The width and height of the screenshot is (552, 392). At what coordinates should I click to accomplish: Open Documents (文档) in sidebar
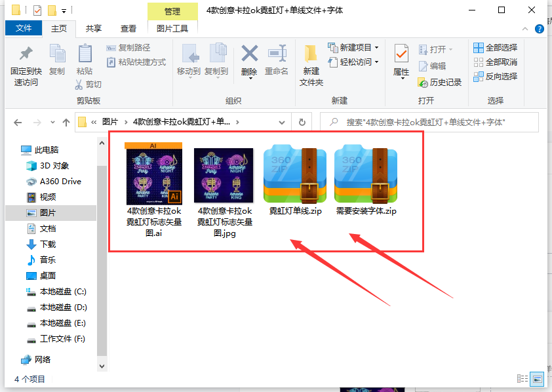click(x=41, y=229)
